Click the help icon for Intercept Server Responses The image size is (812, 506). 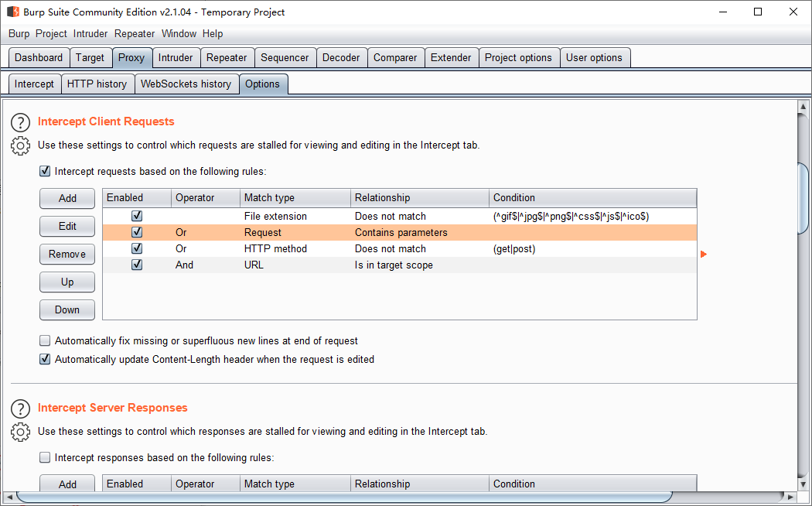pos(20,409)
